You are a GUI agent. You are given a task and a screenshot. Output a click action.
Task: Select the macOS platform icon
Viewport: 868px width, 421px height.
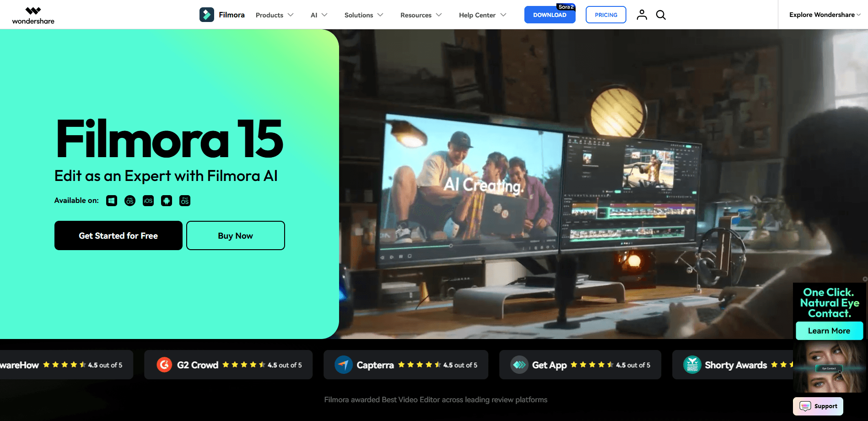point(130,201)
